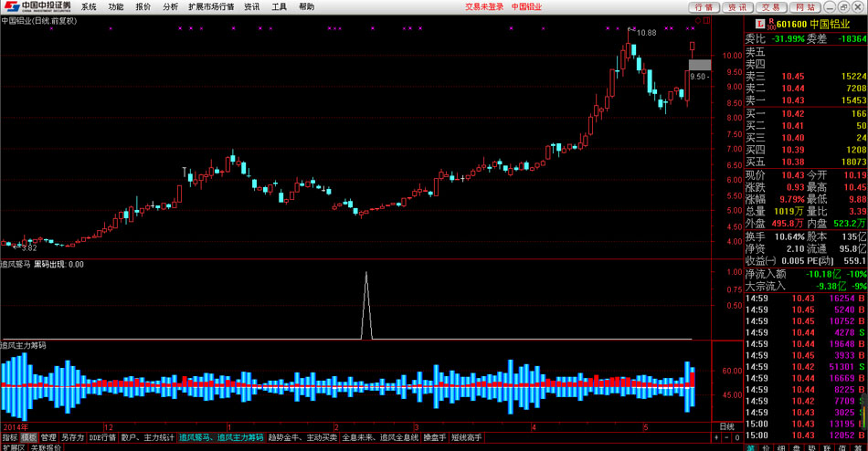The image size is (868, 451).
Task: Click the 追风骛马 indicator label
Action: (x=16, y=265)
